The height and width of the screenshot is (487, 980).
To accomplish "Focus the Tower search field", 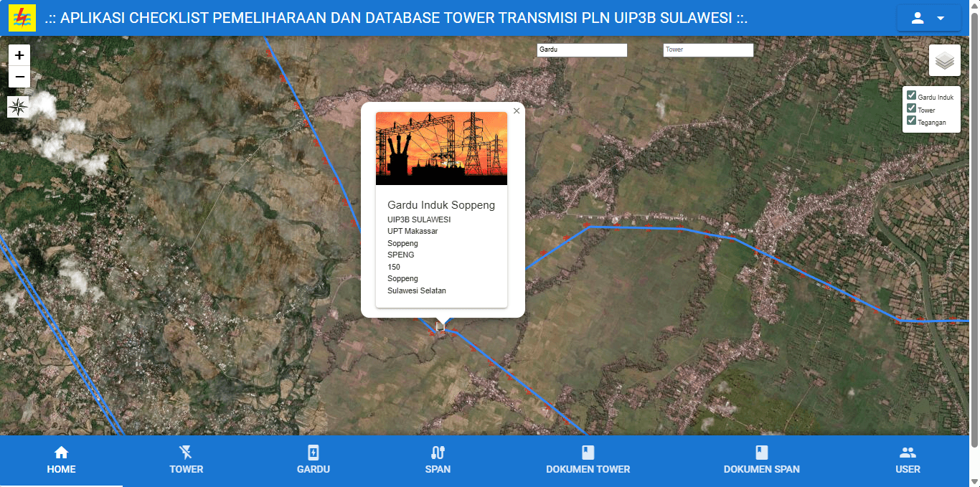I will pos(708,49).
